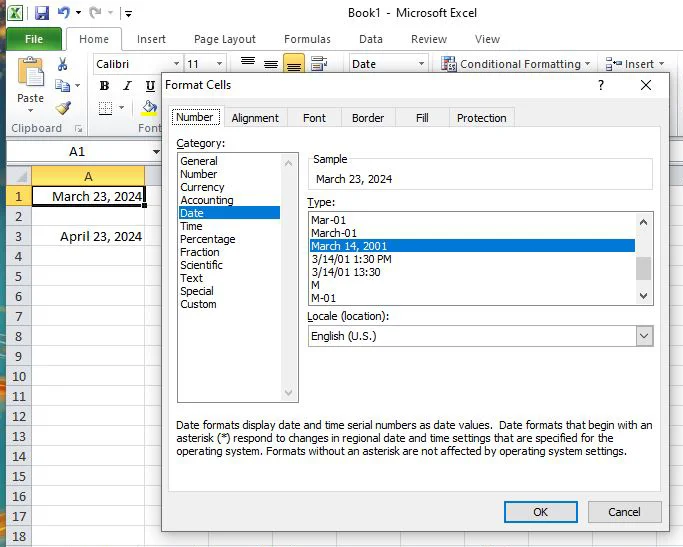Apply yellow Fill Color paint bucket
This screenshot has height=547, width=683.
[x=149, y=108]
